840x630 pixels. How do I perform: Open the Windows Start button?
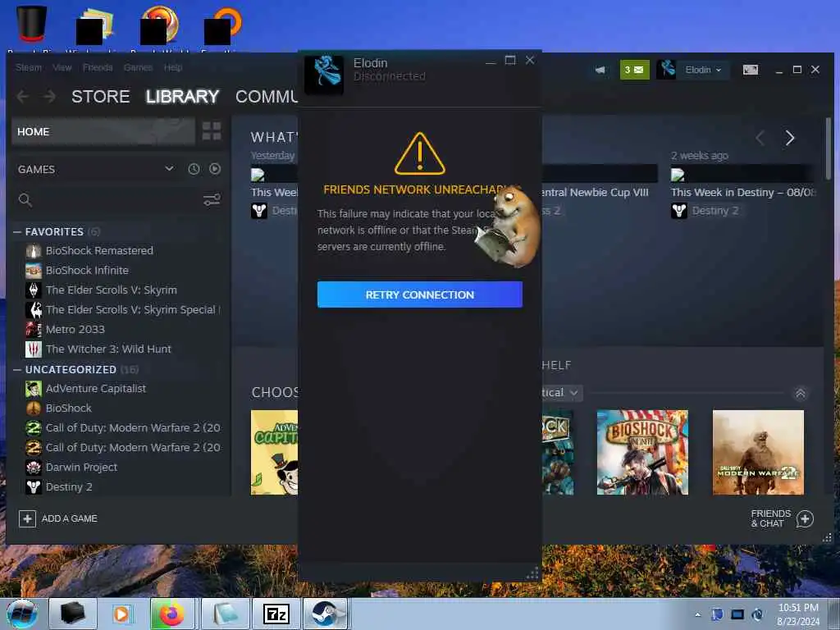[22, 614]
